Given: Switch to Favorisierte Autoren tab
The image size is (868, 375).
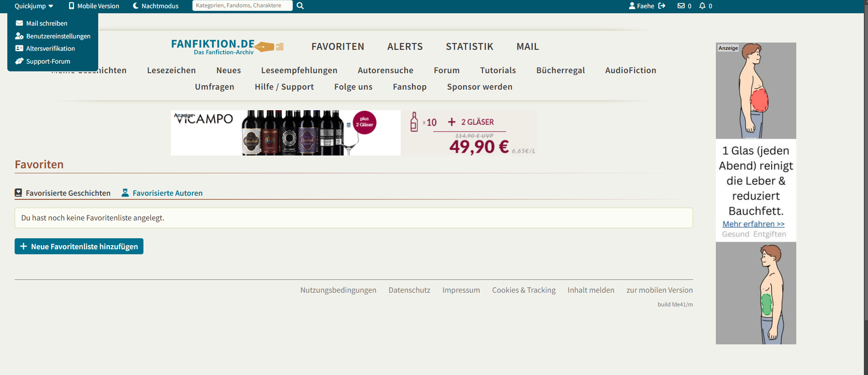Looking at the screenshot, I should pyautogui.click(x=167, y=193).
